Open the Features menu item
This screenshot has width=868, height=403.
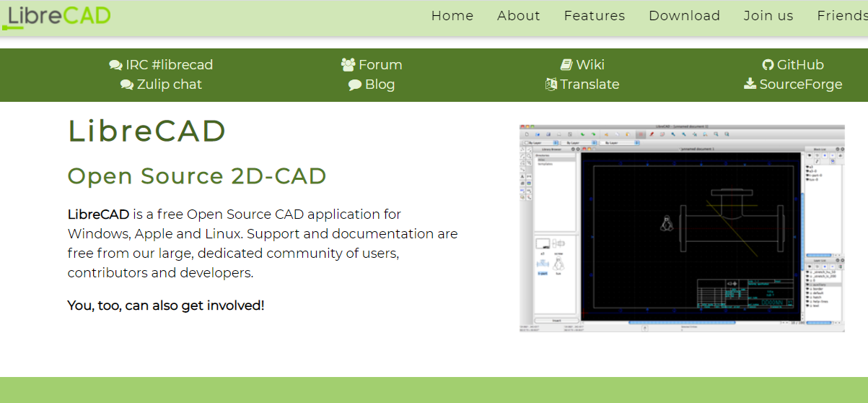pyautogui.click(x=595, y=16)
